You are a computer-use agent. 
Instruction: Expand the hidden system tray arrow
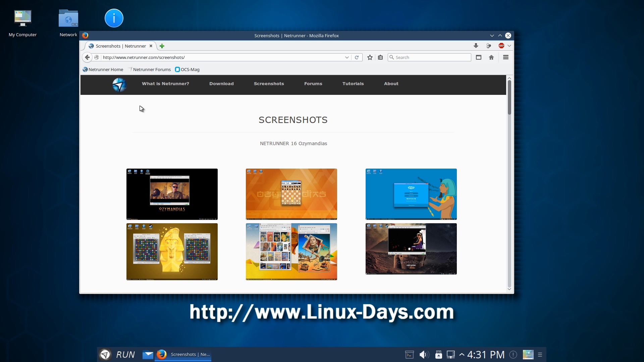click(462, 355)
